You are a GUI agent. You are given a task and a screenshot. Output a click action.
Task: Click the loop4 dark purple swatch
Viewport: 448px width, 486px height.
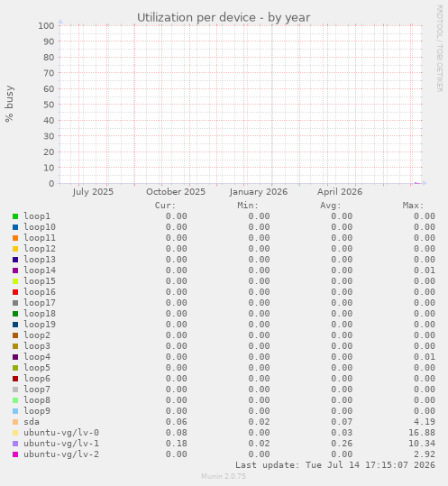(15, 357)
